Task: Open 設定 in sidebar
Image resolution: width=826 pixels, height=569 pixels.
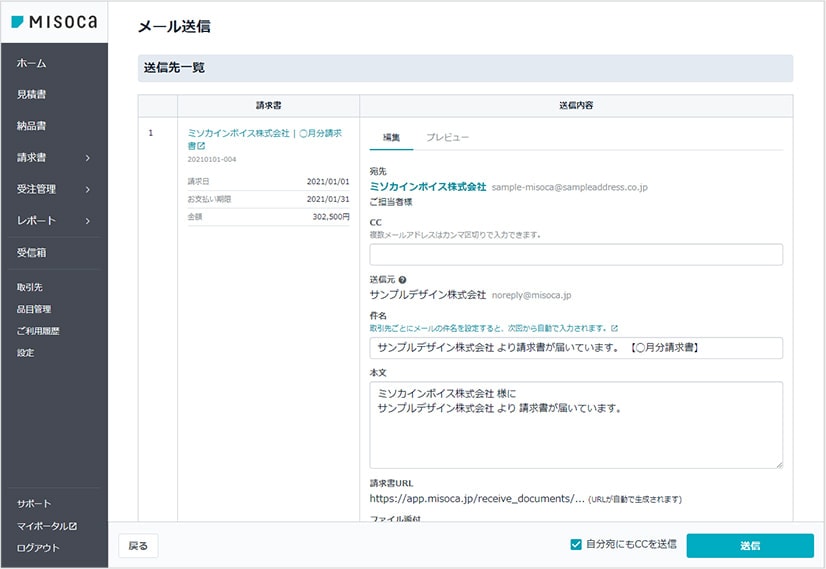Action: [x=25, y=353]
